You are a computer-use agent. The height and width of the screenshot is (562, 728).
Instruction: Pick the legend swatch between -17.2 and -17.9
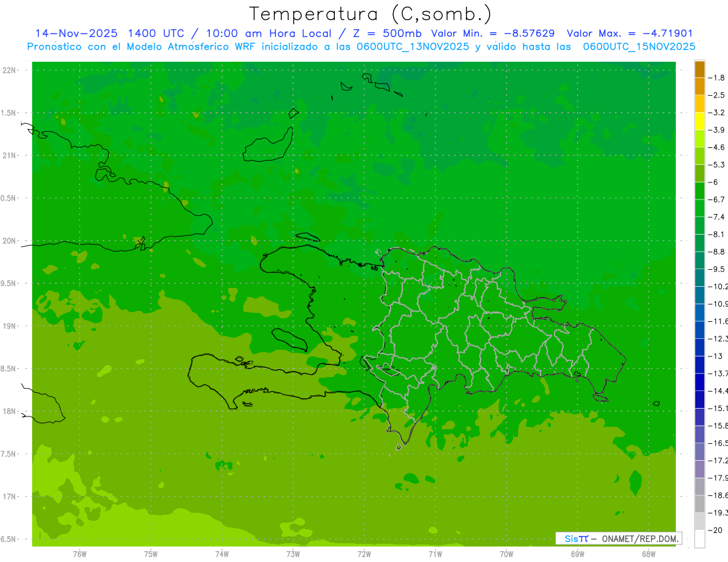click(700, 469)
